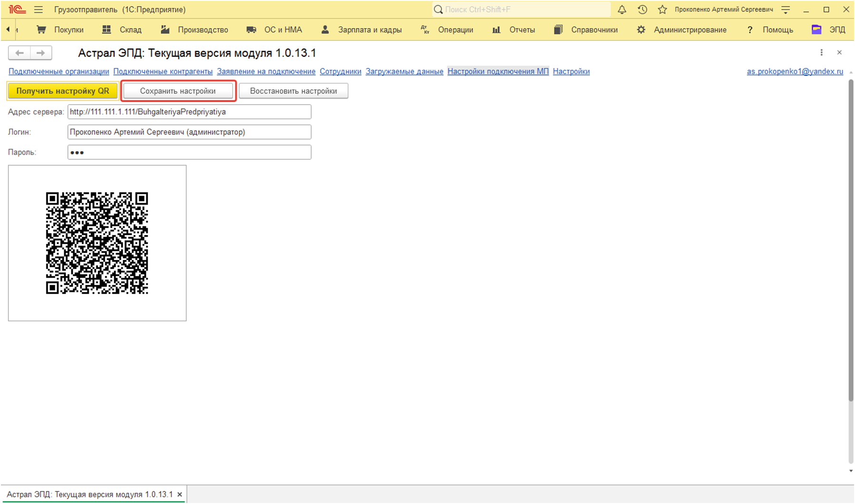Open Подключенные организации link
This screenshot has width=855, height=504.
coord(59,71)
